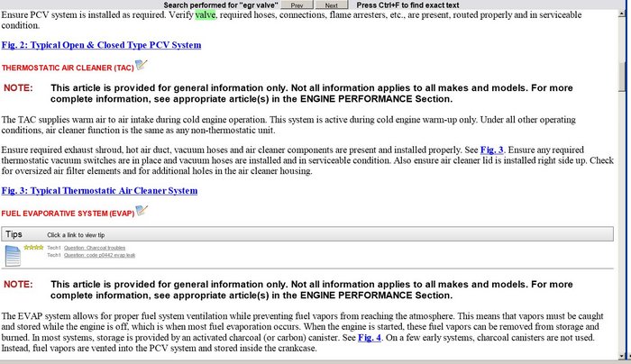Open Fig. 2 Typical Open & Closed PCV System link
This screenshot has height=364, width=631.
click(x=101, y=45)
